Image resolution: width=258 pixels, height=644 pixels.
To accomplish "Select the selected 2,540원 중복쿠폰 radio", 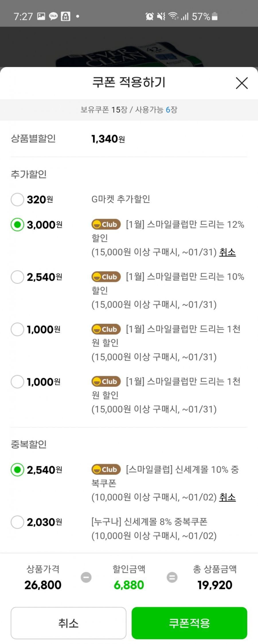I will 17,470.
